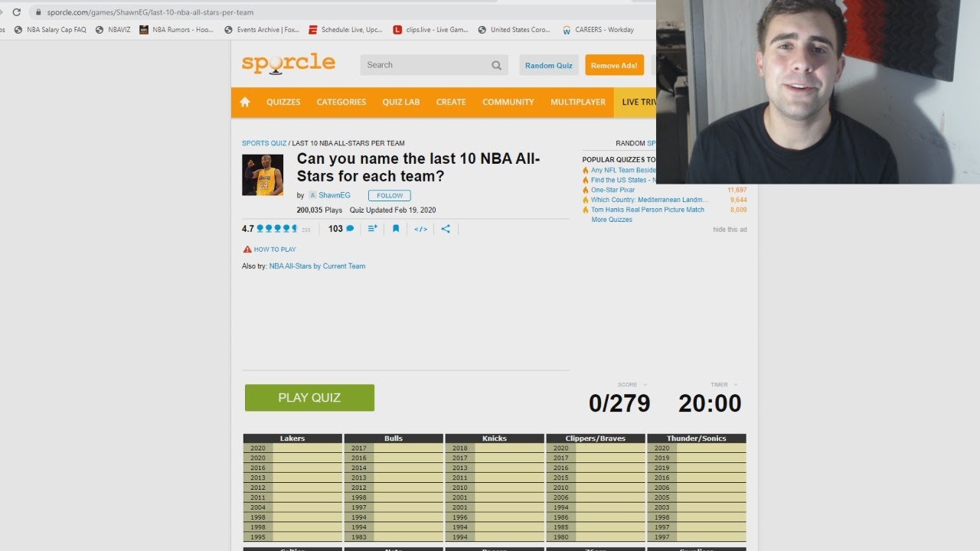Open the COMMUNITY menu

(x=508, y=102)
